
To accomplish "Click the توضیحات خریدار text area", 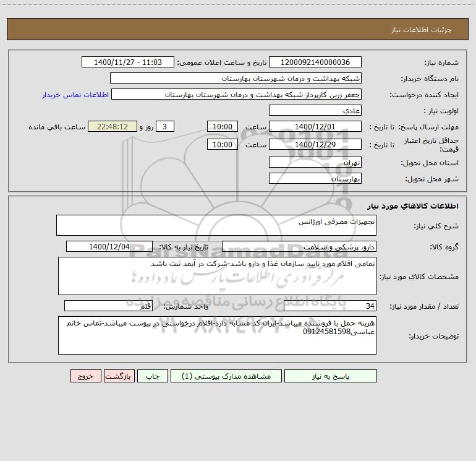I will click(217, 335).
